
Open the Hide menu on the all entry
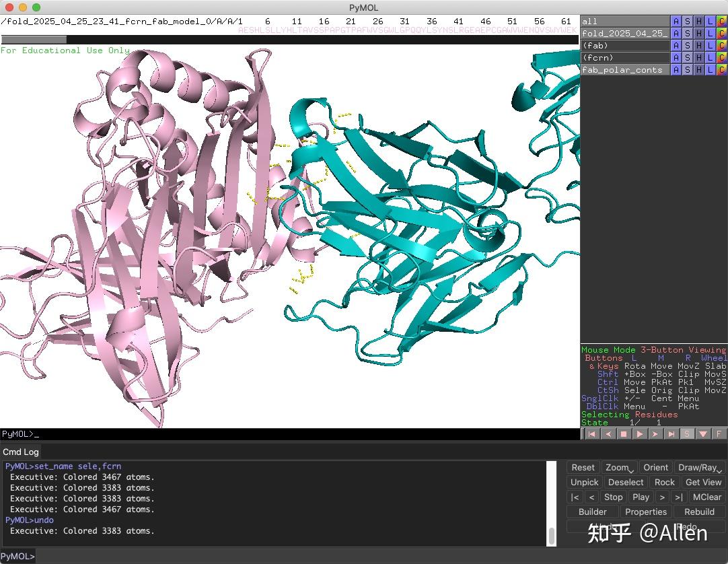700,21
